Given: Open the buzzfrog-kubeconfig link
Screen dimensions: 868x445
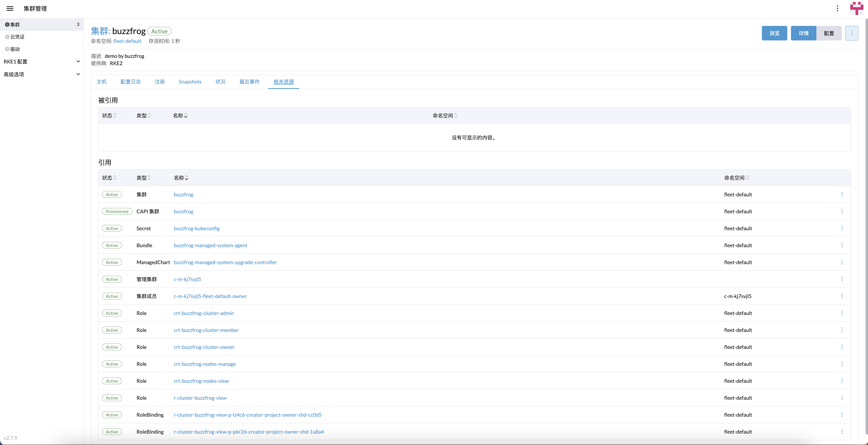Looking at the screenshot, I should coord(197,228).
